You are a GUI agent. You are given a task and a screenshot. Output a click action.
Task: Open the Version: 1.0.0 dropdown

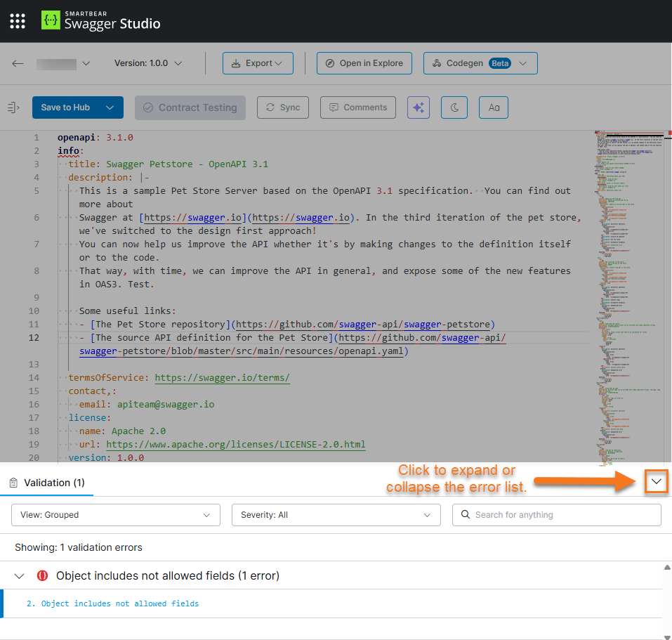tap(147, 63)
